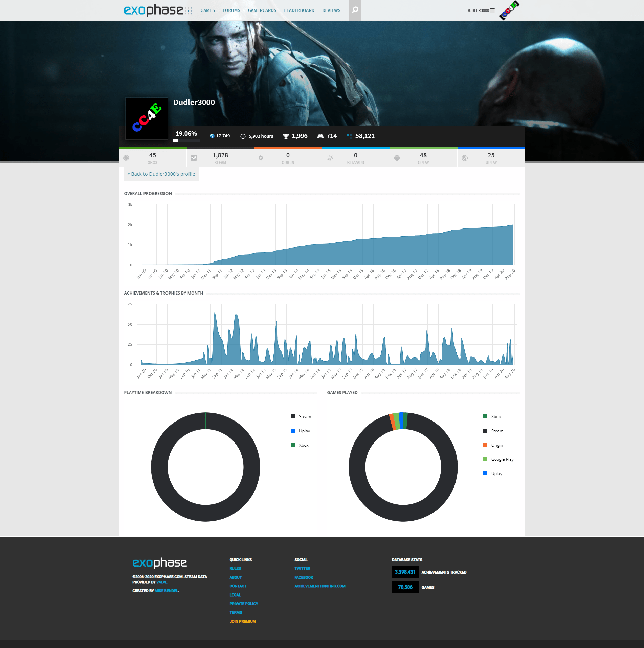Click the Dudler3000 profile name
644x648 pixels.
point(194,102)
